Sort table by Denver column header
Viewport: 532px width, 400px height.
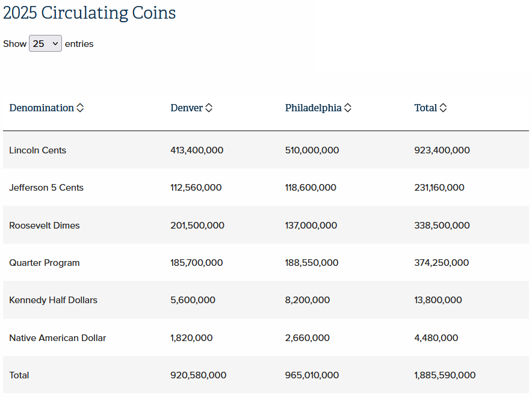click(x=187, y=108)
